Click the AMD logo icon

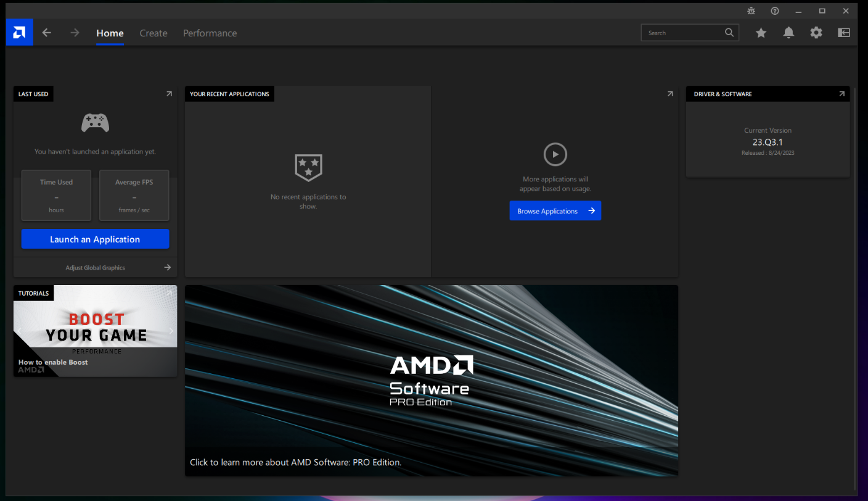pyautogui.click(x=19, y=33)
